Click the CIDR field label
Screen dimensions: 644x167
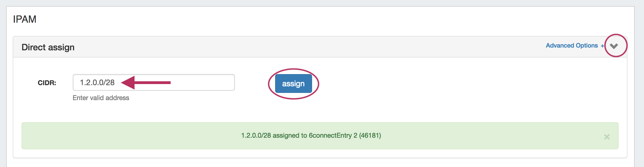[x=47, y=83]
